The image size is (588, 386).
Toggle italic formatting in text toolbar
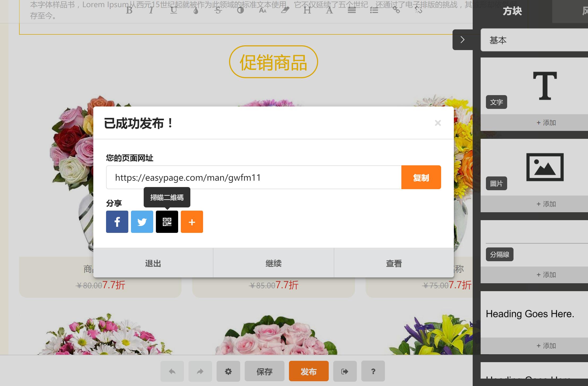pyautogui.click(x=151, y=10)
